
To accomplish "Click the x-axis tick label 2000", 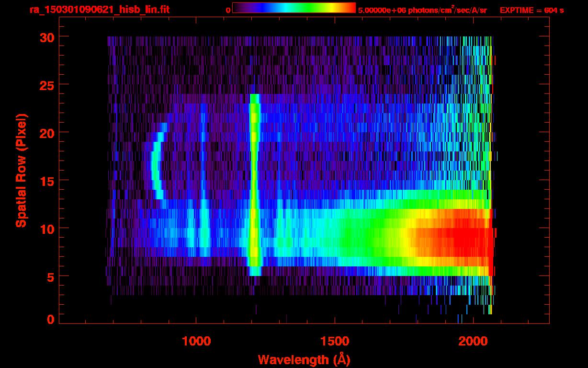I will click(473, 341).
